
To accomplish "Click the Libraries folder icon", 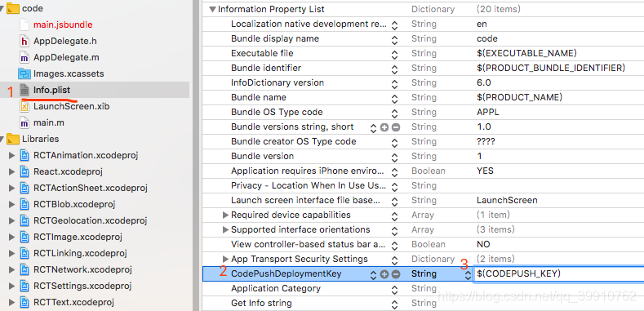I will point(13,139).
